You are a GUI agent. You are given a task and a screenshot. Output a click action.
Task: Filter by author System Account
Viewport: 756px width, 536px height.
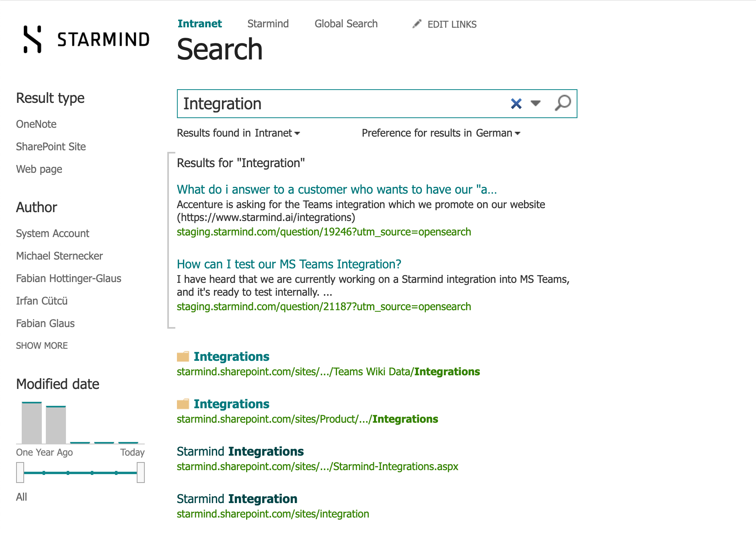(53, 233)
